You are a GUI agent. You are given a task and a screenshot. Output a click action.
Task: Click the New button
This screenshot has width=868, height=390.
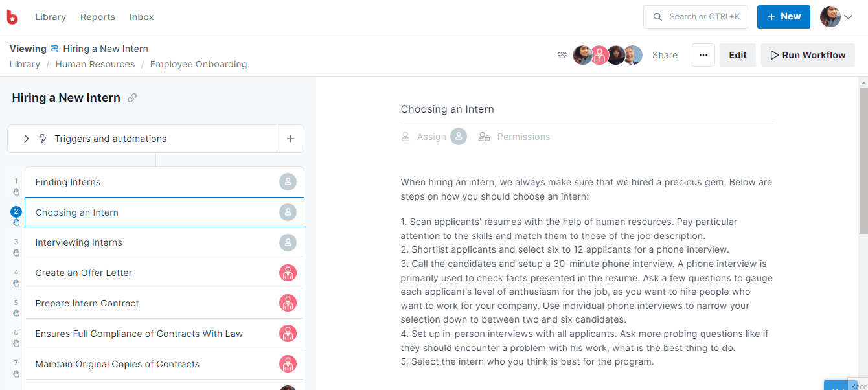click(x=783, y=17)
